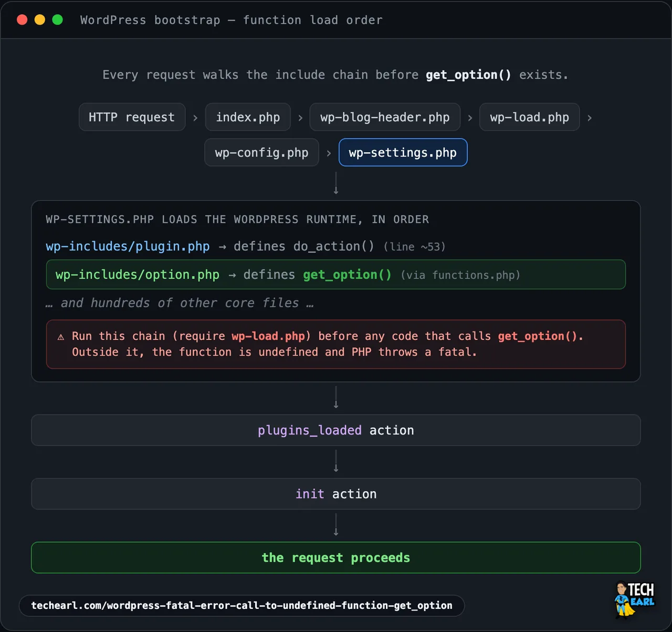Click the wp-config.php step box
The width and height of the screenshot is (672, 632).
point(261,152)
